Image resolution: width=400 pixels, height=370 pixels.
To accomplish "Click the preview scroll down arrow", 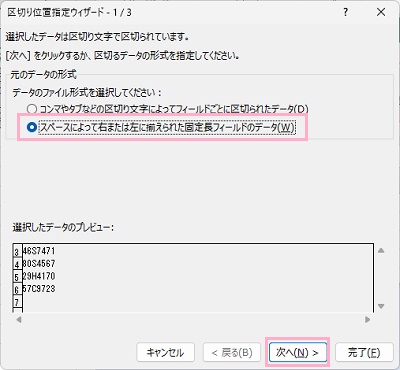I will coord(381,306).
